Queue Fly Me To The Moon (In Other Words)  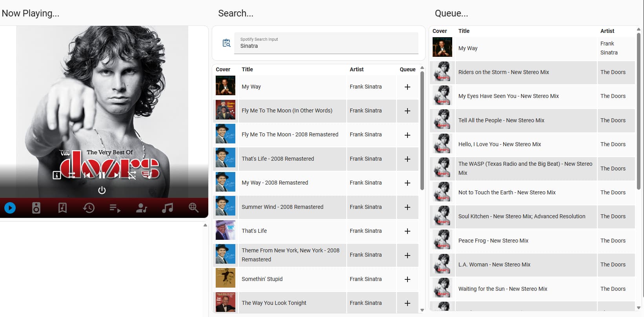click(x=408, y=111)
